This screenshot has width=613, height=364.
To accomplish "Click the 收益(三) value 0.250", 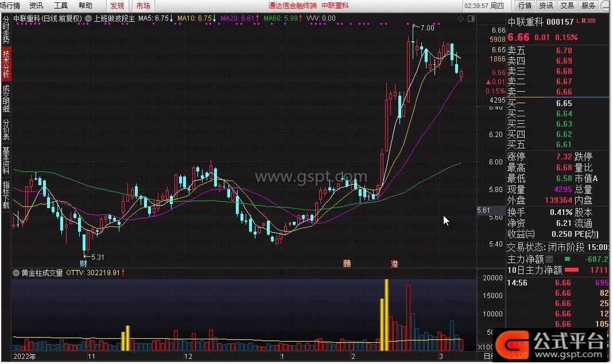I will 562,234.
